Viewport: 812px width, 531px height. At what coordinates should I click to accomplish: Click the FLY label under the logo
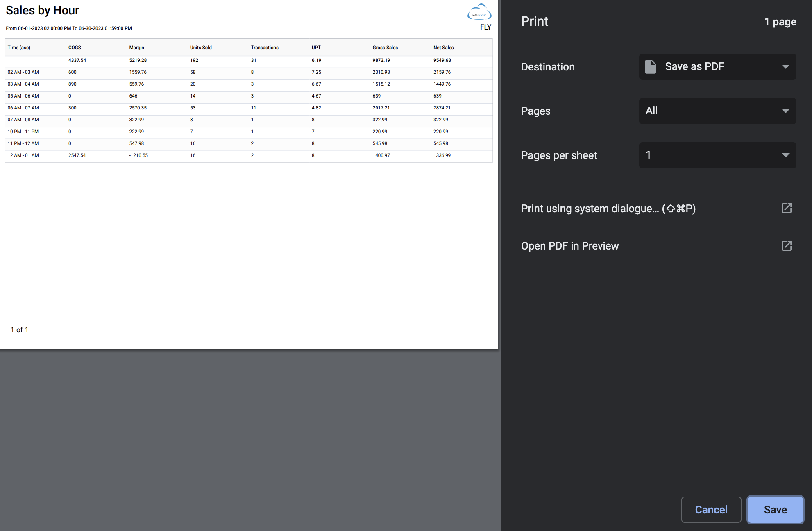click(486, 26)
